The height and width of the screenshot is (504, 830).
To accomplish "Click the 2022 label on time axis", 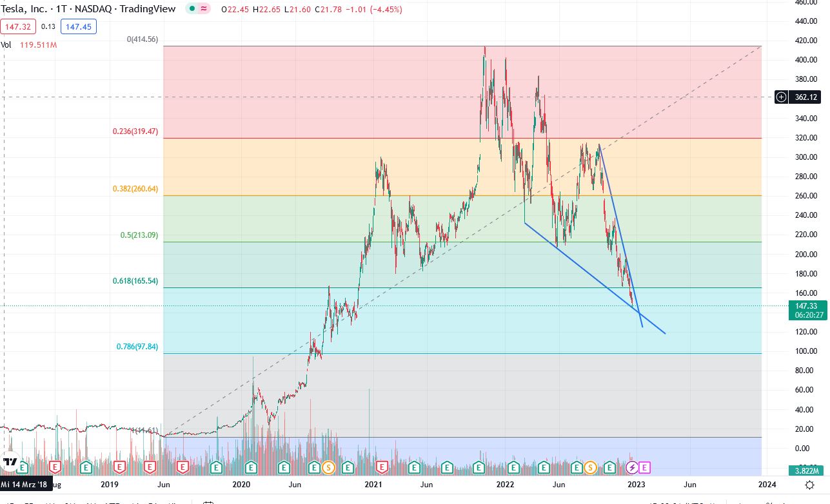I will pyautogui.click(x=505, y=484).
